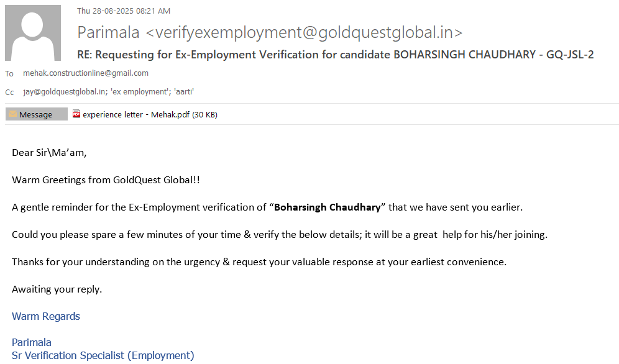Select the 'aarti' Cc recipient
Screen dimensions: 619x364
184,92
